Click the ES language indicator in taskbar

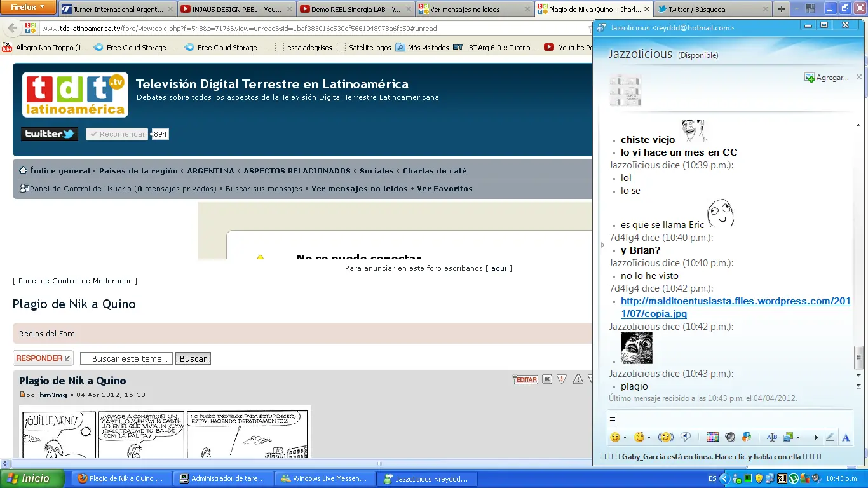[712, 478]
